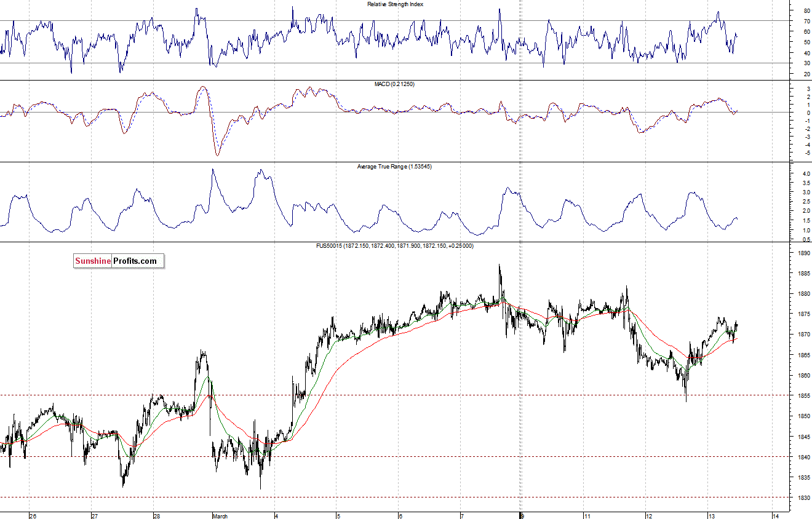
Task: Select the March date label on time axis
Action: coord(220,516)
